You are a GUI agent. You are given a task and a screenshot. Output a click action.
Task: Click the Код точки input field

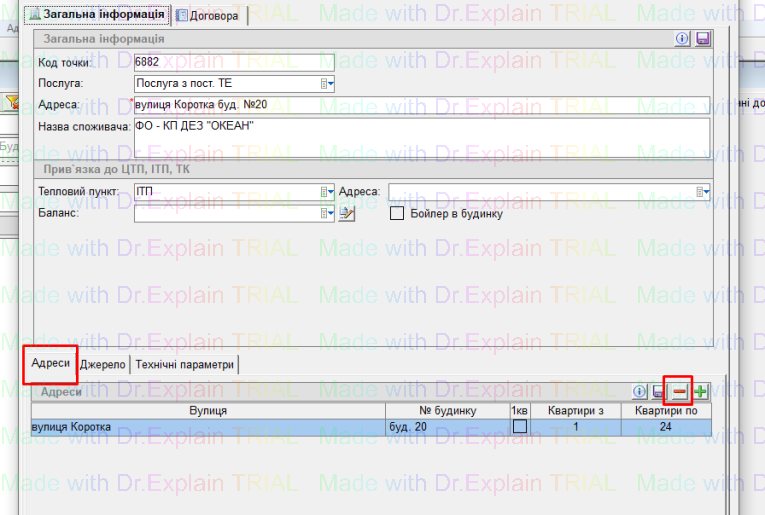pyautogui.click(x=234, y=63)
